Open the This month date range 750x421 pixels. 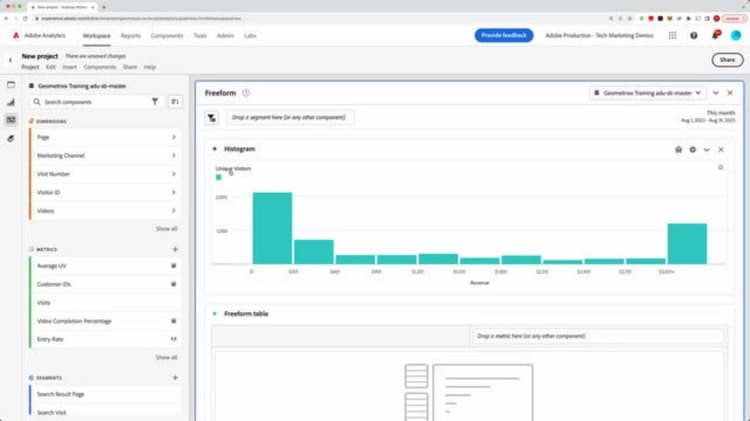[708, 116]
